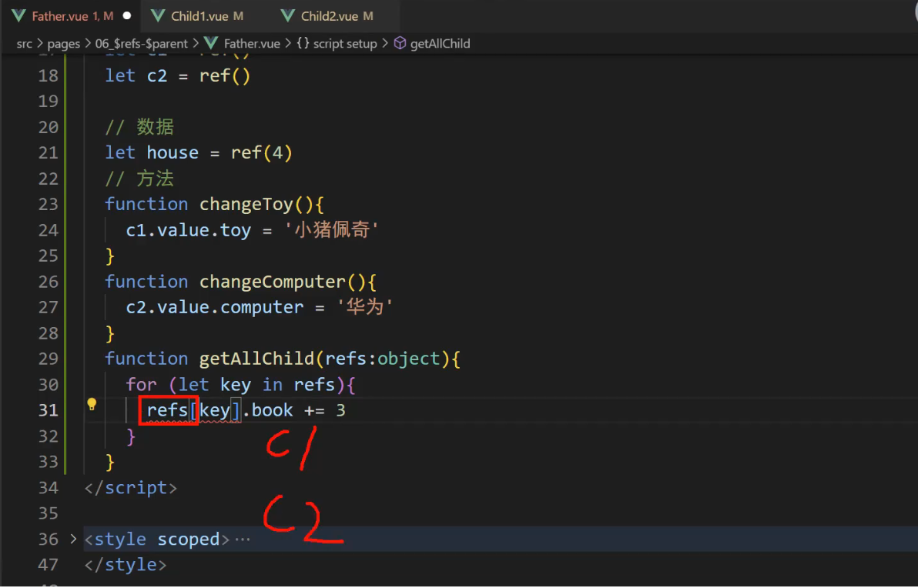
Task: Click line number 29 in the gutter
Action: pyautogui.click(x=48, y=359)
